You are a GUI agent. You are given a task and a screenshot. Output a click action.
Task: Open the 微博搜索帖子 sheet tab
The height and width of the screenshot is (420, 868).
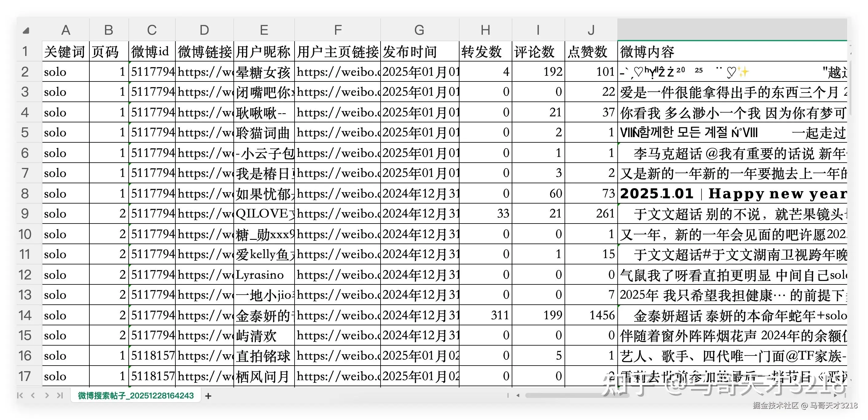point(135,395)
